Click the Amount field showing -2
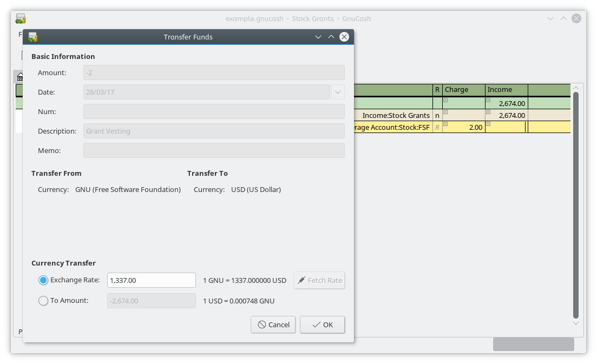Screen dimensions: 597x364 pyautogui.click(x=214, y=72)
